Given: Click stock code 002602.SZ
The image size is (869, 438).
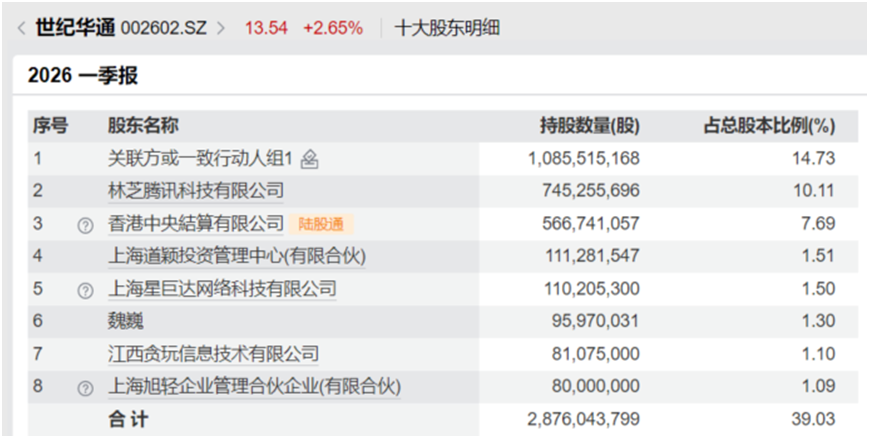Looking at the screenshot, I should pyautogui.click(x=163, y=28).
